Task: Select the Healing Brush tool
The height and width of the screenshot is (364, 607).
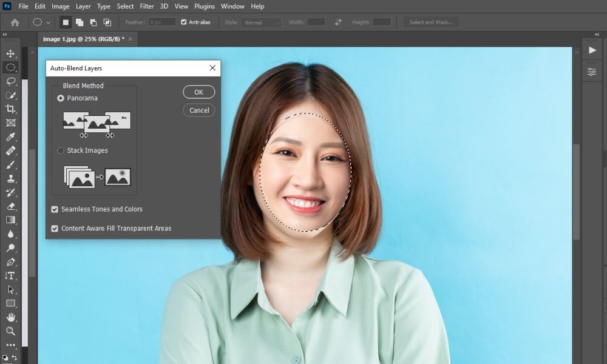Action: pyautogui.click(x=10, y=151)
